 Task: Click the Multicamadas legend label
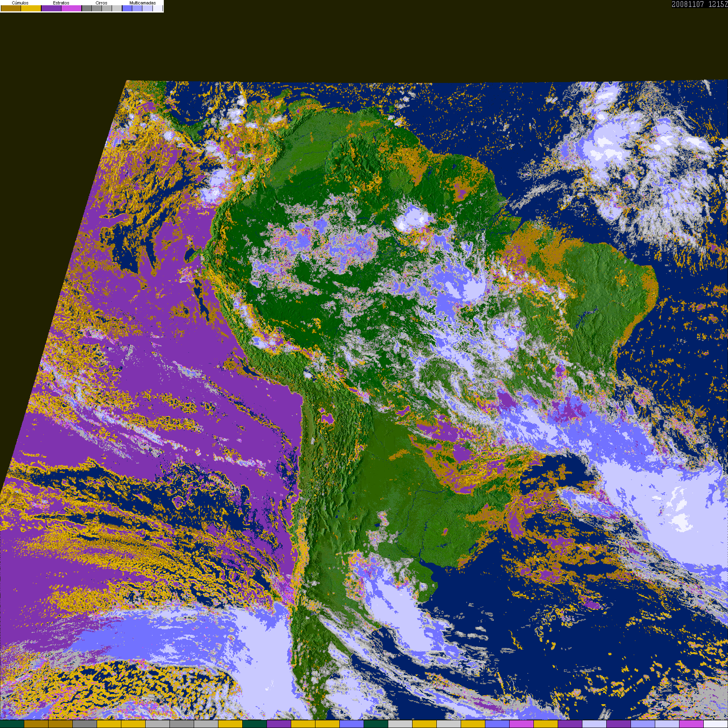[x=143, y=3]
